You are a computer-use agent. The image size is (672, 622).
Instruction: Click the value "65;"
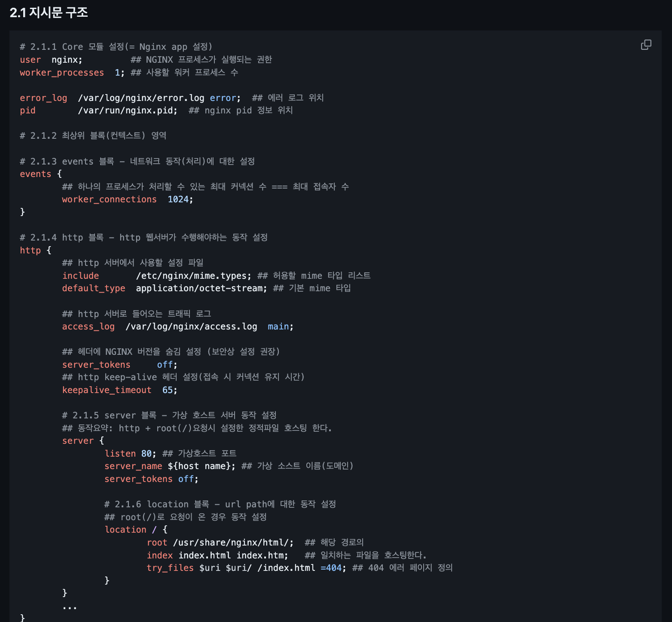[x=170, y=390]
